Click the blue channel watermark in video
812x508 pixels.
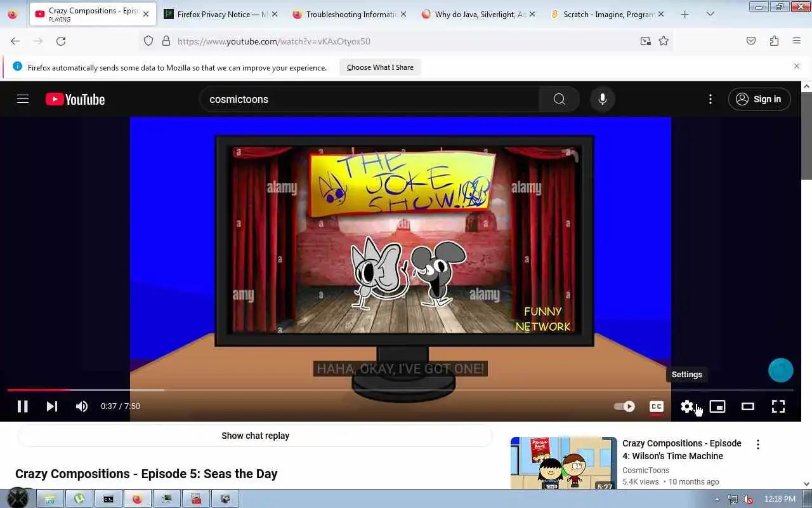point(781,370)
